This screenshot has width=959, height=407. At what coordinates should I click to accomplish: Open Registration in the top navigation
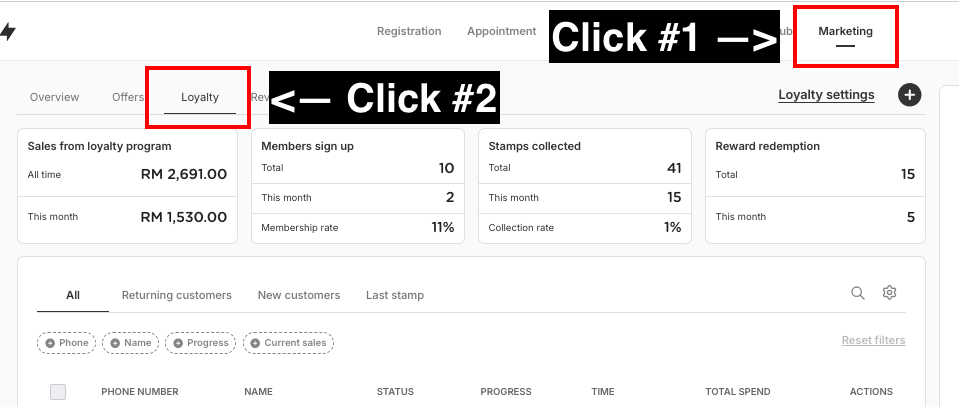(409, 31)
